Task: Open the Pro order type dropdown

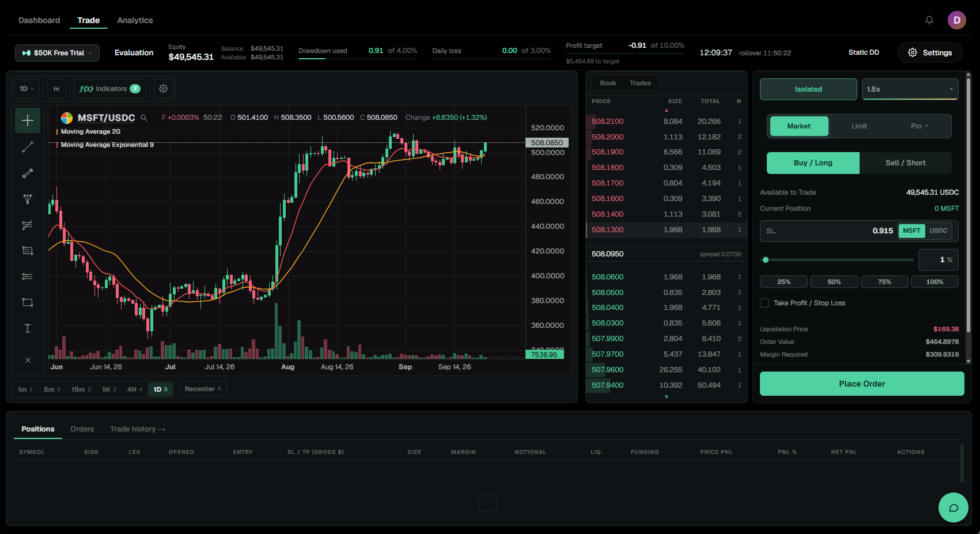Action: 920,126
